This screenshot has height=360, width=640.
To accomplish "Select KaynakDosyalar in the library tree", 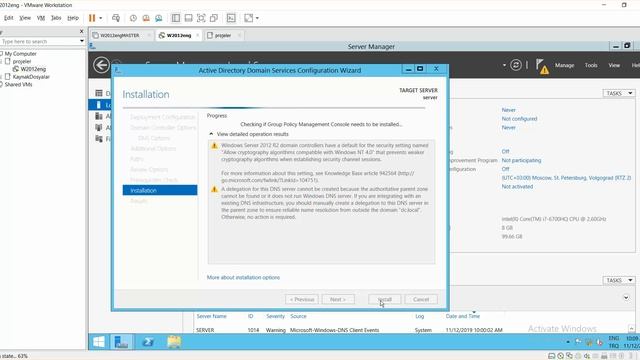I will click(x=31, y=77).
